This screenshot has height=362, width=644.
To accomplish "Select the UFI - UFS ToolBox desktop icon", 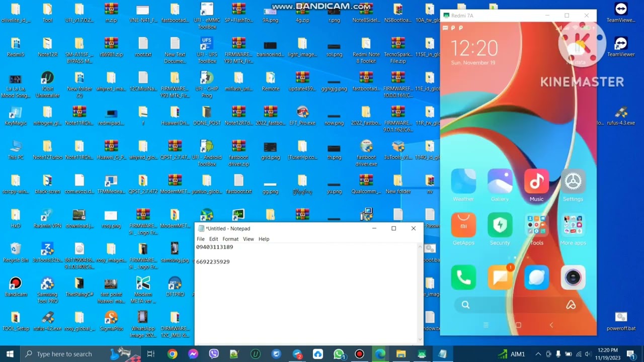I will (x=207, y=50).
